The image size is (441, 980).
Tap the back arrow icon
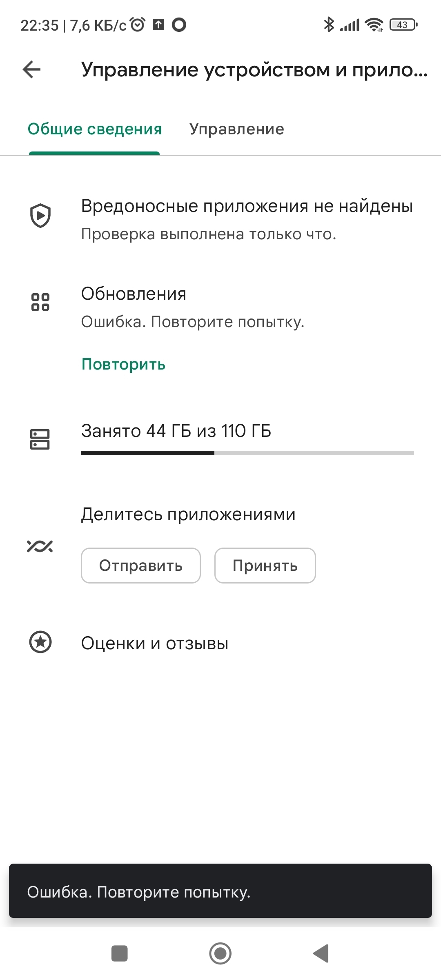(32, 69)
